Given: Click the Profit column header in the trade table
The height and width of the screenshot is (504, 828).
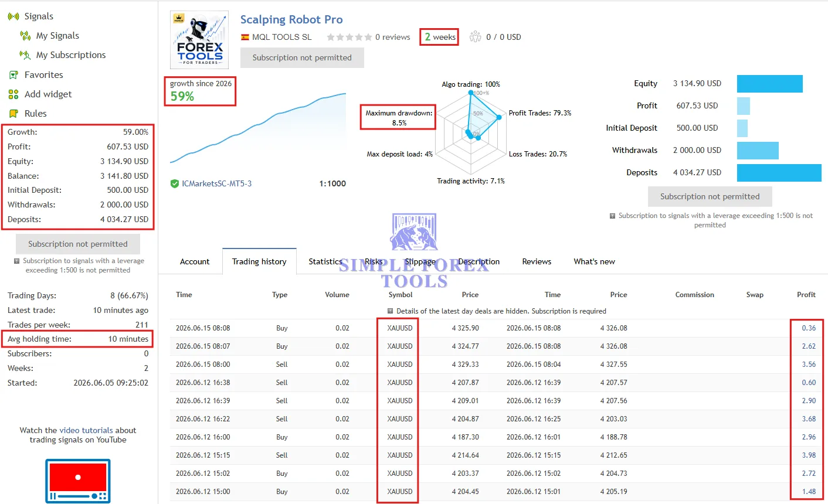Looking at the screenshot, I should coord(806,295).
